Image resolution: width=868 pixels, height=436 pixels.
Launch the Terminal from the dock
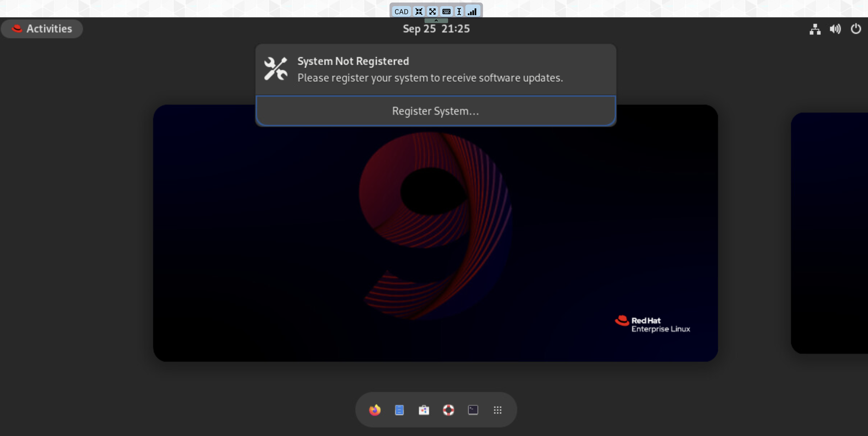[473, 410]
